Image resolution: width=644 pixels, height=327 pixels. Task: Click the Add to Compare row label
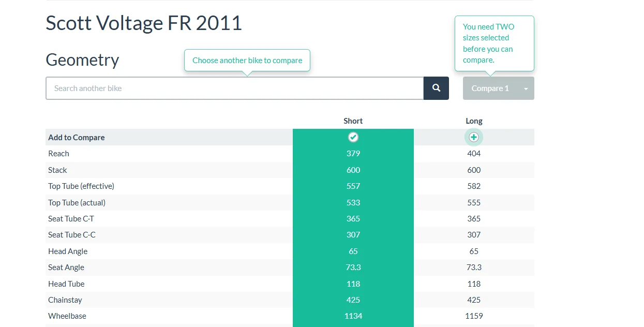pyautogui.click(x=77, y=138)
